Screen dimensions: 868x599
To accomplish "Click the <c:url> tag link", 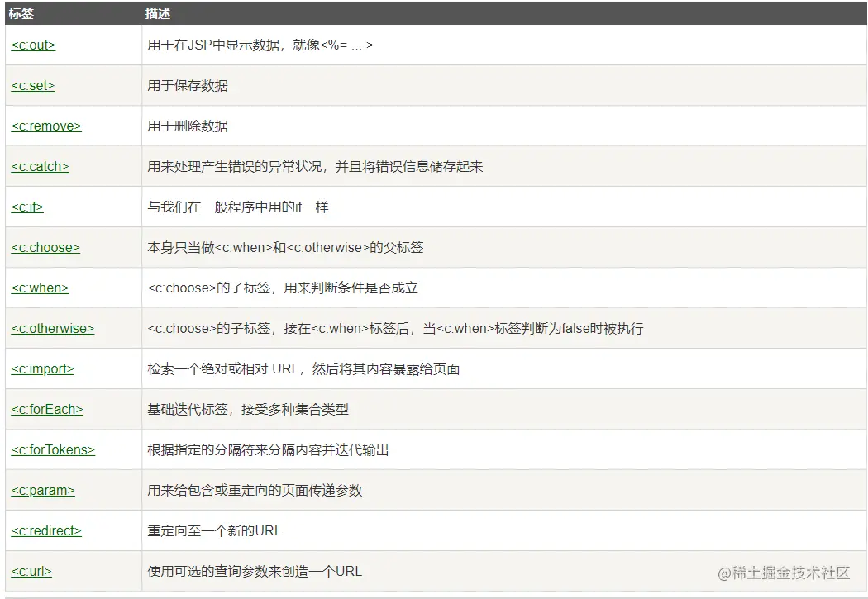I will tap(31, 571).
